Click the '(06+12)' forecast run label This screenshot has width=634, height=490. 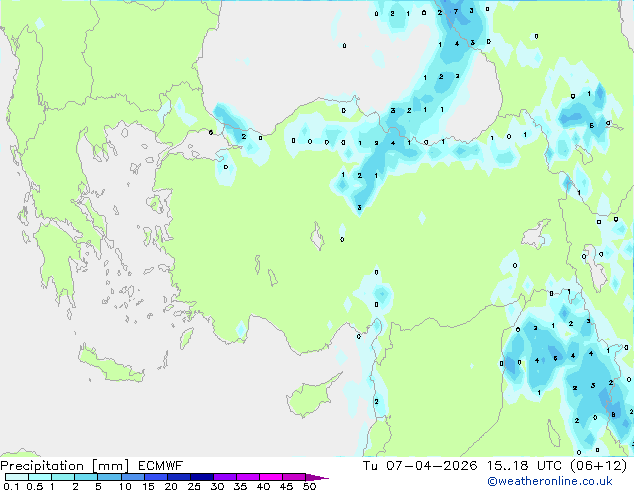598,466
